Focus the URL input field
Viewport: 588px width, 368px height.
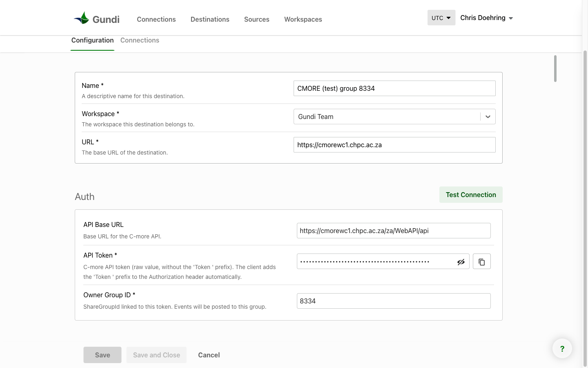pyautogui.click(x=394, y=145)
